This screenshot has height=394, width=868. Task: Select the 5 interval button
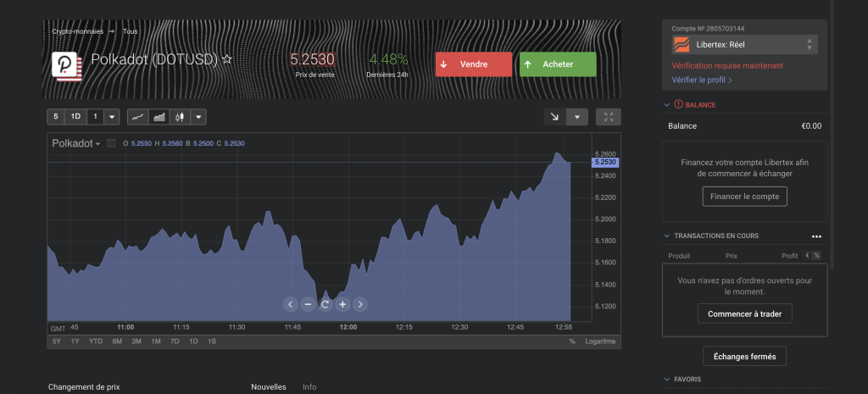[55, 117]
